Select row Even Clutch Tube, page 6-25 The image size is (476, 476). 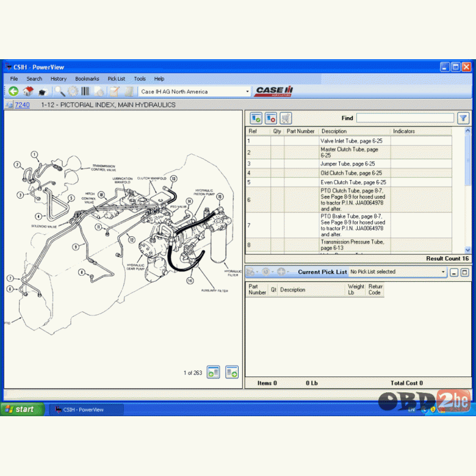click(348, 182)
